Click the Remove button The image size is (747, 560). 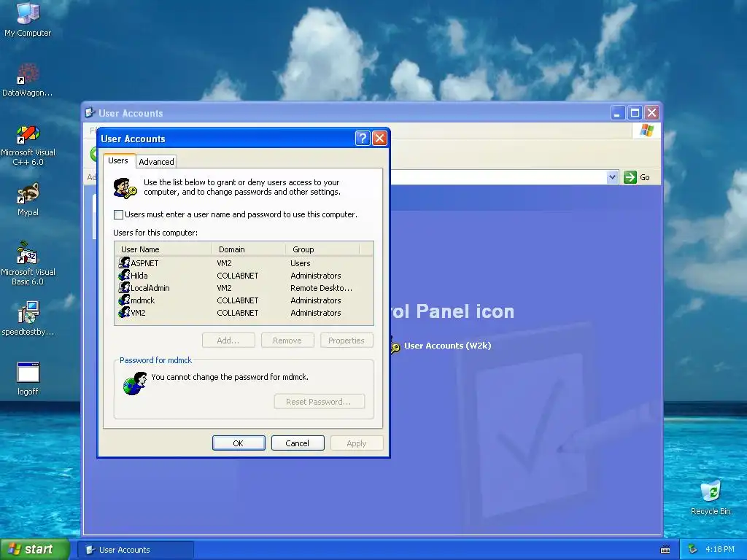coord(287,341)
